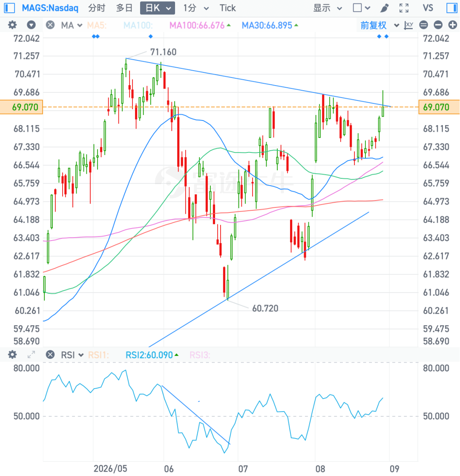Toggle RSI2:60.090 line visibility
Viewport: 460px width, 476px height.
(152, 355)
